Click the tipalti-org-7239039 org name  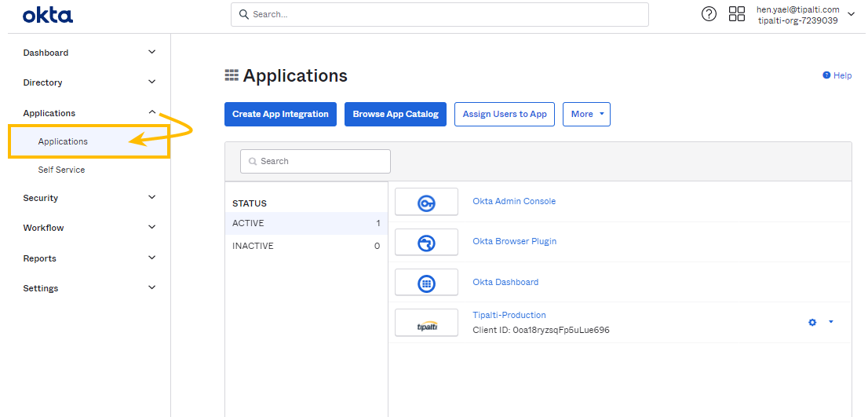tap(797, 20)
